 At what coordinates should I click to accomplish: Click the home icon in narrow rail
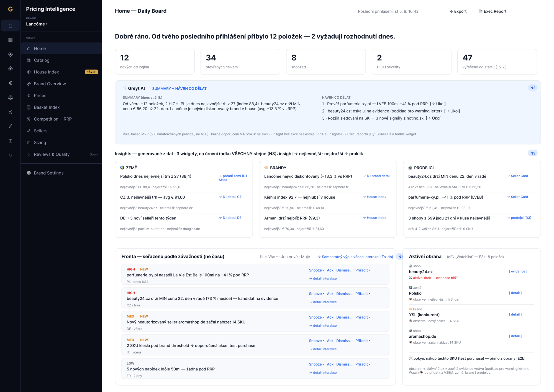[x=10, y=25]
